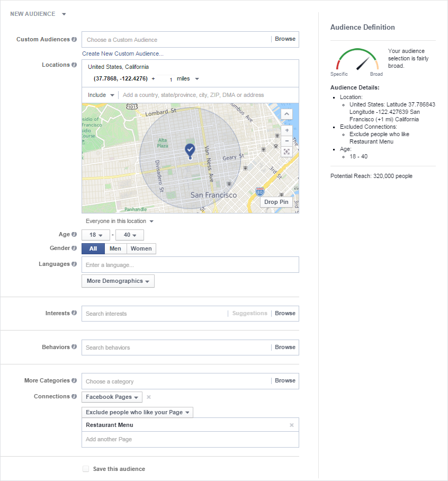The image size is (448, 481).
Task: Select the Women gender option
Action: tap(141, 248)
